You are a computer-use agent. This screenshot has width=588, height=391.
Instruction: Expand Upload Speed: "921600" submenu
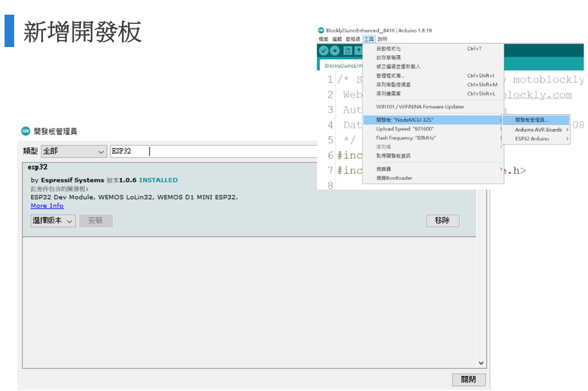(433, 129)
